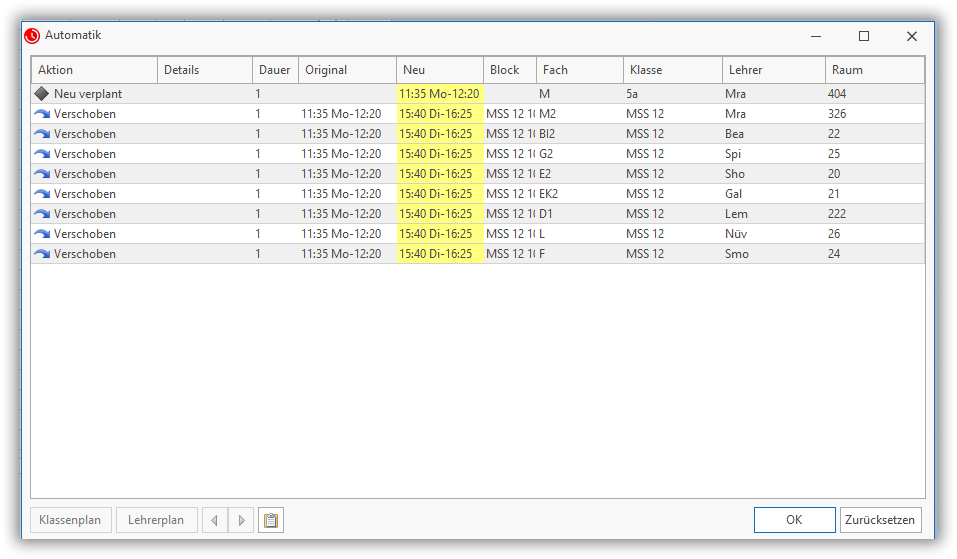Click the Verschoben arrow icon for teacher Smo

(42, 254)
